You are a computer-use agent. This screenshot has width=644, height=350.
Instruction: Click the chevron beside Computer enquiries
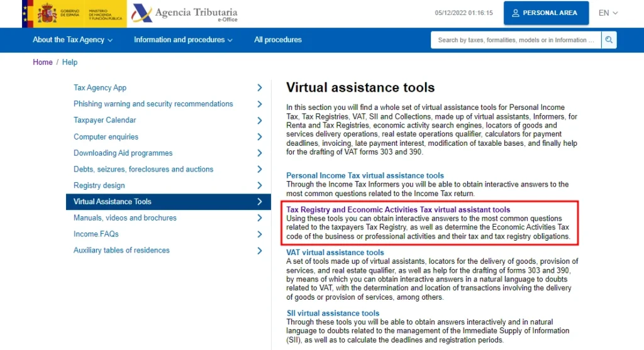(259, 137)
